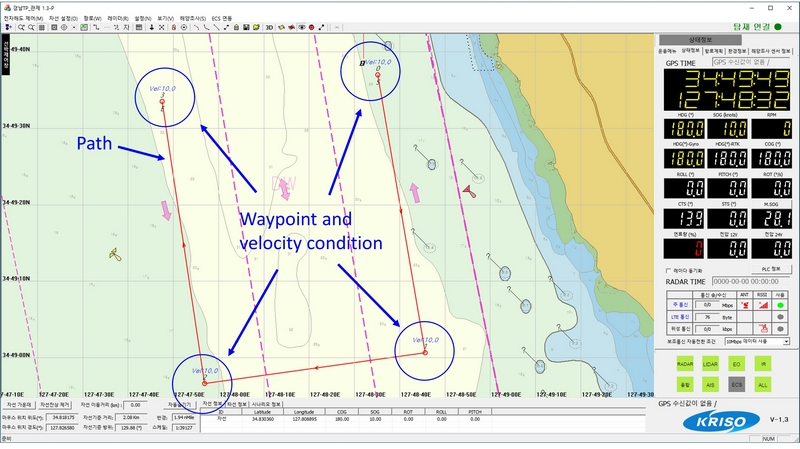
Task: Click the double-ended arrow measure icon
Action: pos(321,28)
